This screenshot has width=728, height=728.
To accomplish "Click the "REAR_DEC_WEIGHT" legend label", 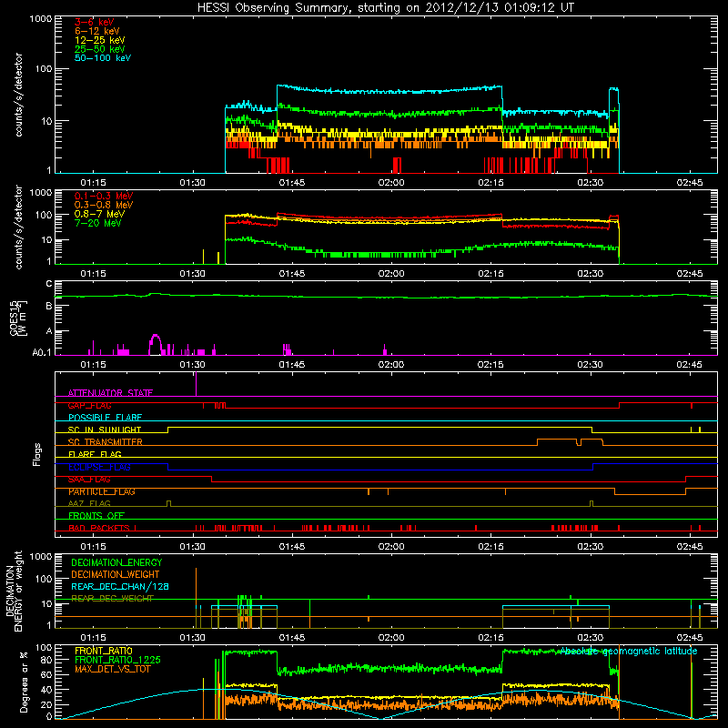I will (112, 599).
